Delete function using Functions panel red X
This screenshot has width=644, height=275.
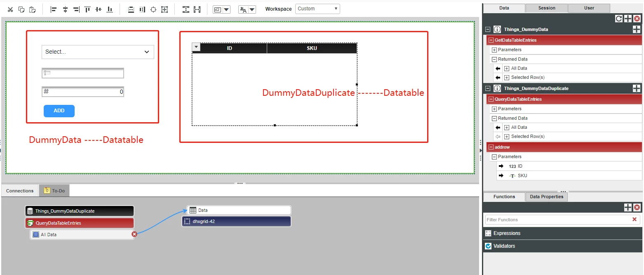pos(637,207)
